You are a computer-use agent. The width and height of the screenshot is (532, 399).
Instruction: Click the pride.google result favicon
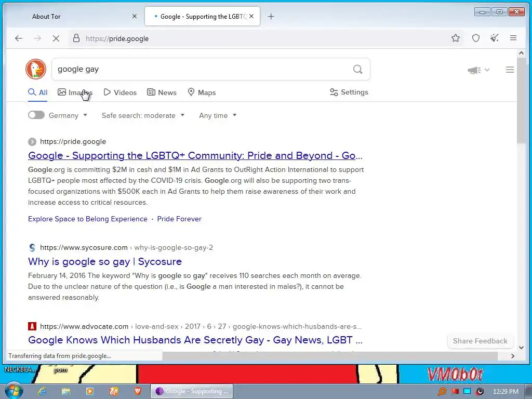[32, 141]
